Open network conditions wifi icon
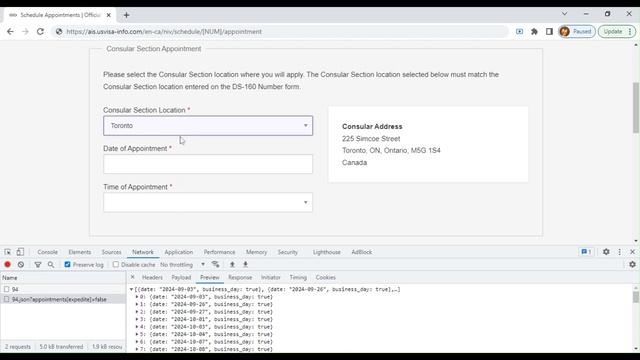This screenshot has height=360, width=640. 216,264
